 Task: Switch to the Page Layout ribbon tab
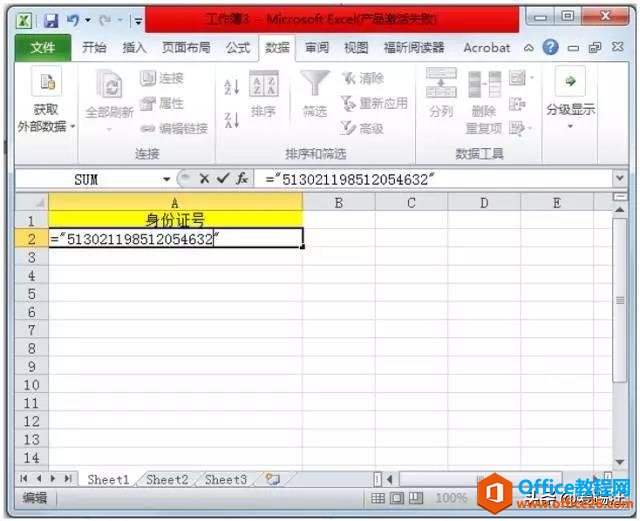click(186, 48)
